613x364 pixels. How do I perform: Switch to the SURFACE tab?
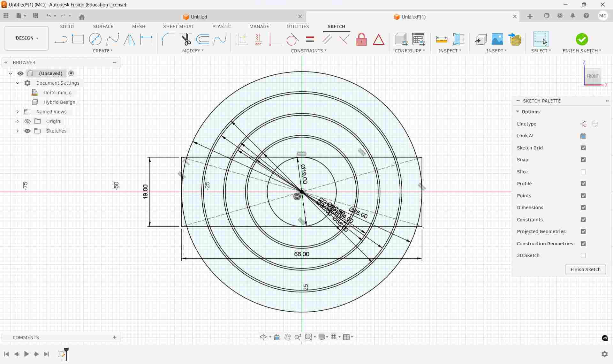(103, 27)
